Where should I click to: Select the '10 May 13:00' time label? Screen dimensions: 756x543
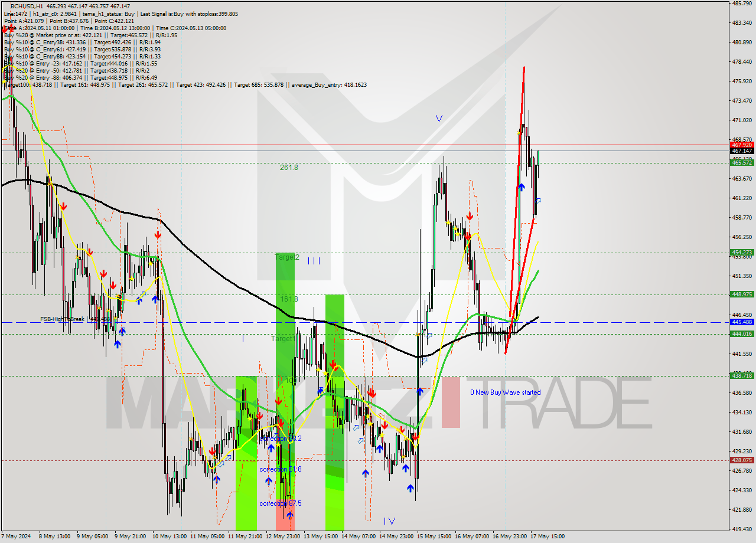(x=170, y=537)
